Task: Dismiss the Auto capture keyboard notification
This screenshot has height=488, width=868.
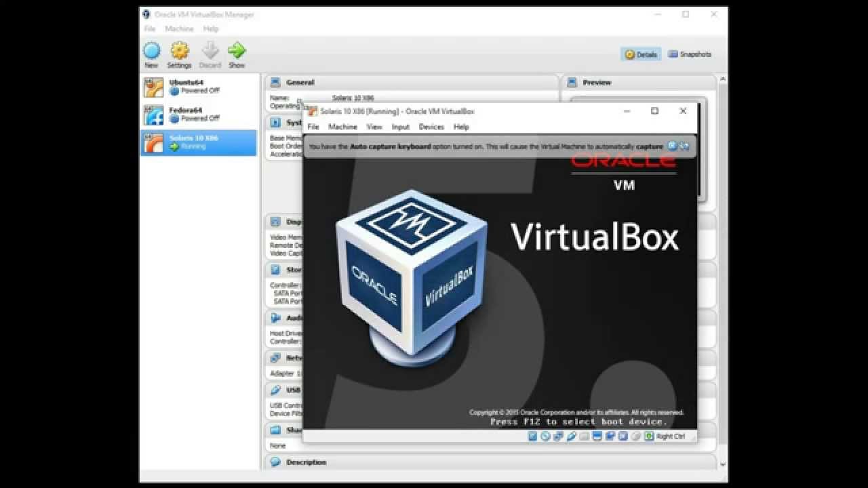Action: pos(672,146)
